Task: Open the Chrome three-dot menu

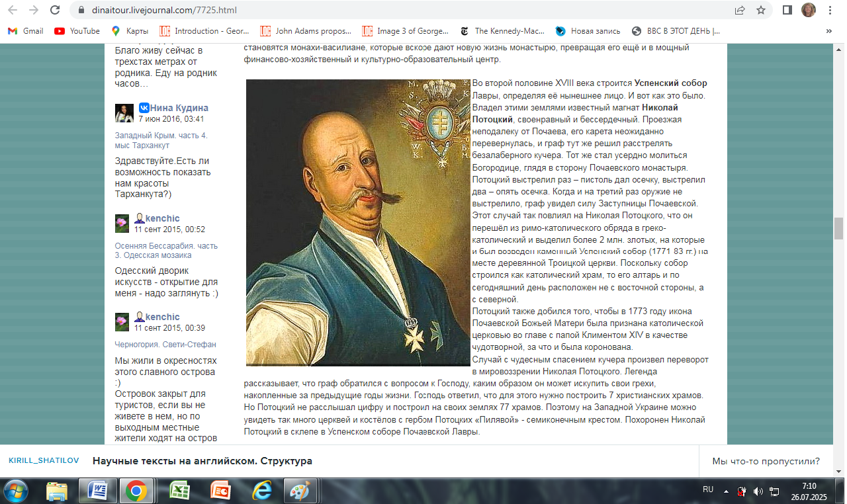Action: coord(830,10)
